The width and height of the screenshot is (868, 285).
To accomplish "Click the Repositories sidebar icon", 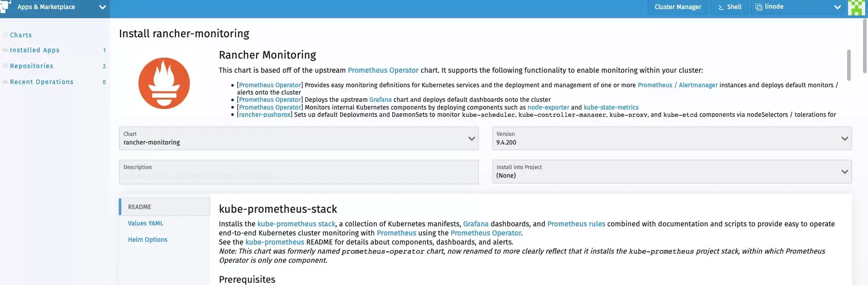I will [5, 66].
